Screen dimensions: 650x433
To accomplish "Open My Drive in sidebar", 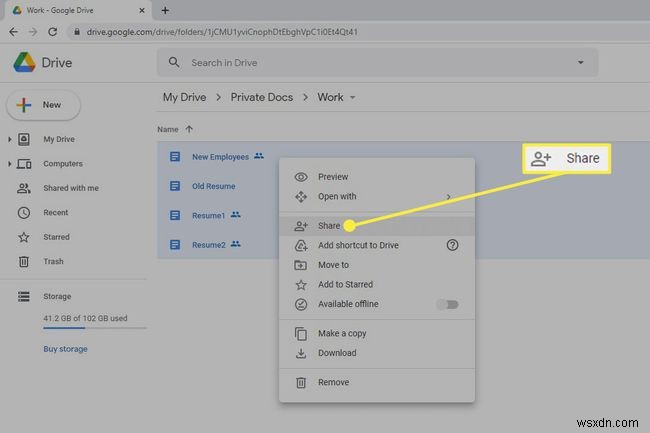I will point(59,139).
